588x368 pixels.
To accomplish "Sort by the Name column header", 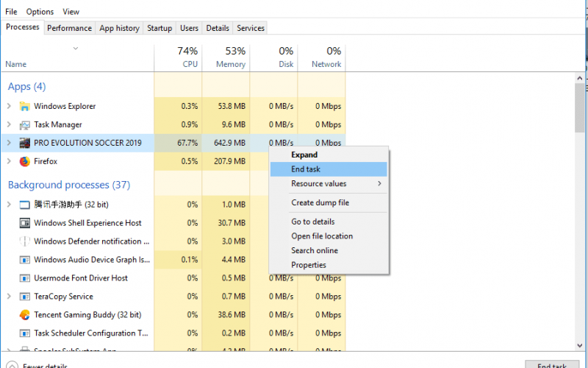I will [x=78, y=57].
